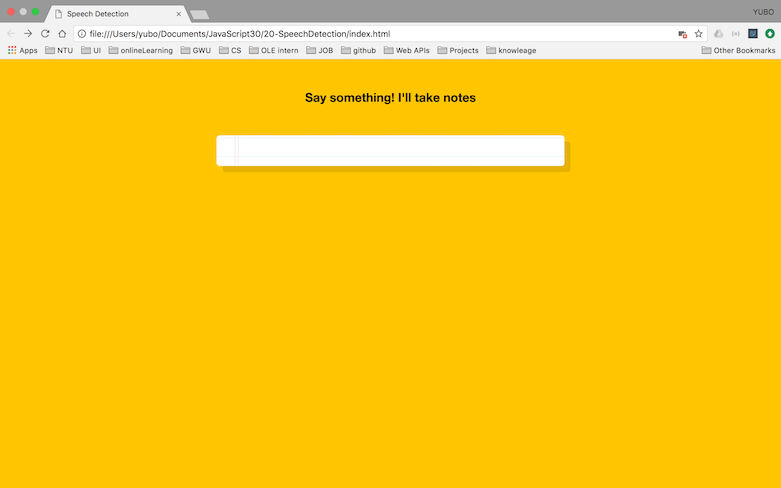
Task: Reload the Speech Detection page
Action: (x=45, y=33)
